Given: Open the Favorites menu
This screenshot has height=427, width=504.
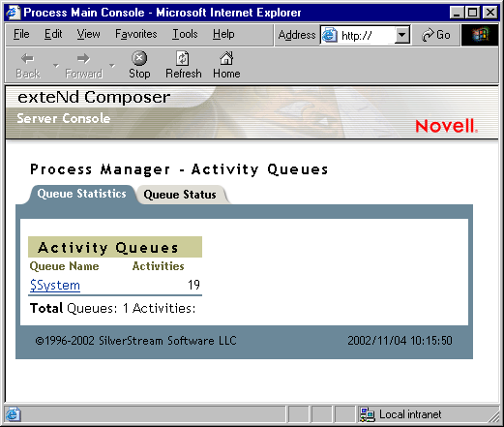Looking at the screenshot, I should point(136,34).
